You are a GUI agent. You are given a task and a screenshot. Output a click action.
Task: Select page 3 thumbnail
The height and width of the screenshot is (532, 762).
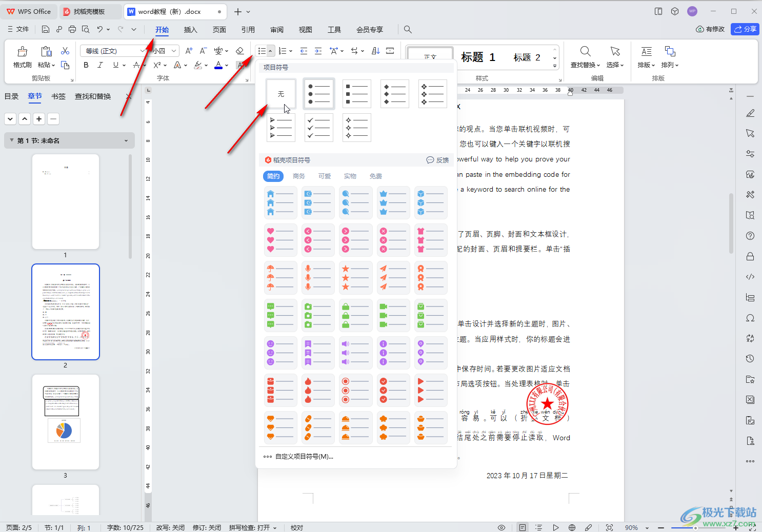[66, 422]
